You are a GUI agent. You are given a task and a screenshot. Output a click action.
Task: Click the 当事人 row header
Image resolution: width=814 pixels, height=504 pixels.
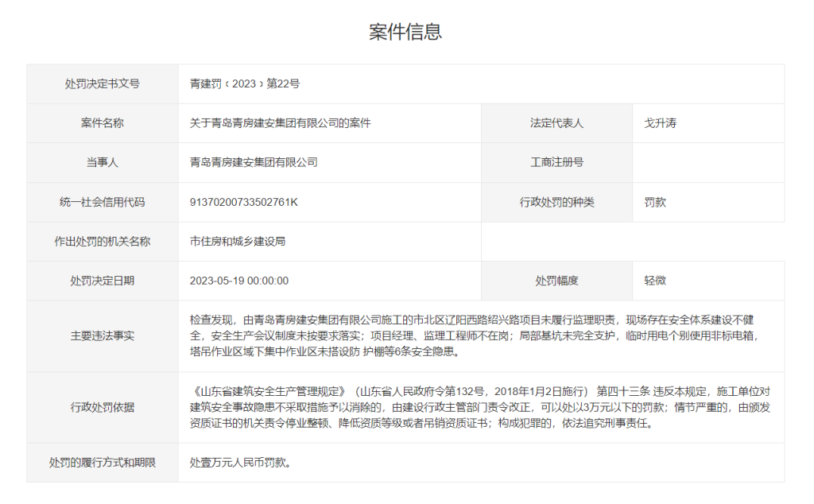pos(100,163)
